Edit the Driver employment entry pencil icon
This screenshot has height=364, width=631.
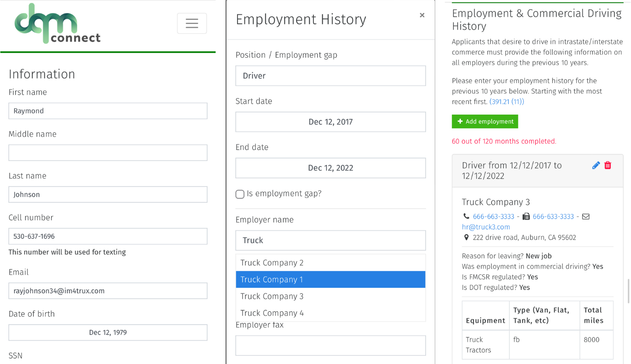point(596,166)
